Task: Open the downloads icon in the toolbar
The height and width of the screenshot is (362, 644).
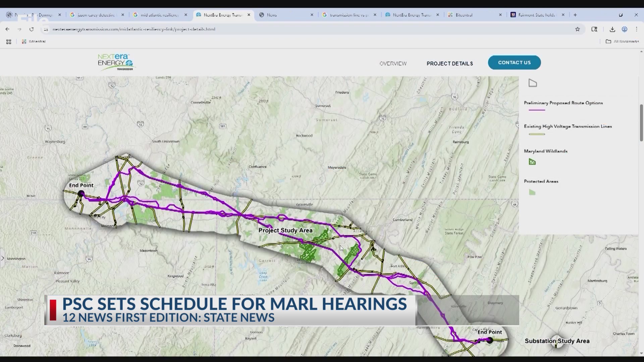Action: tap(612, 29)
